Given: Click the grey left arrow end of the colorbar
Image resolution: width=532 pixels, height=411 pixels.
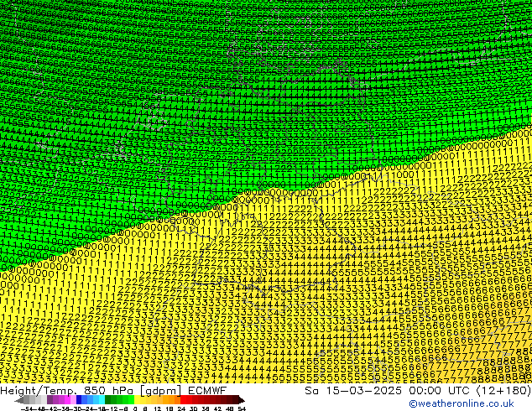Looking at the screenshot, I should [x=19, y=400].
